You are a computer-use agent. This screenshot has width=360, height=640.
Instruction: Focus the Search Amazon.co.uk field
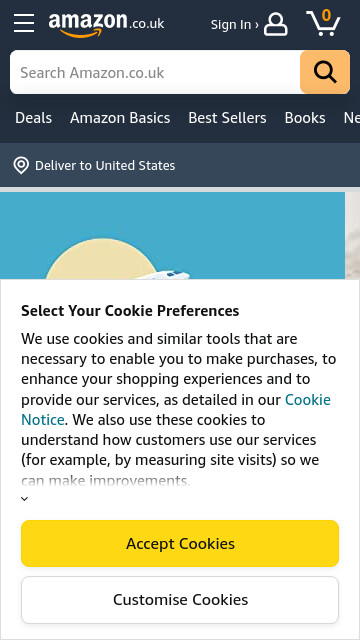(x=155, y=72)
